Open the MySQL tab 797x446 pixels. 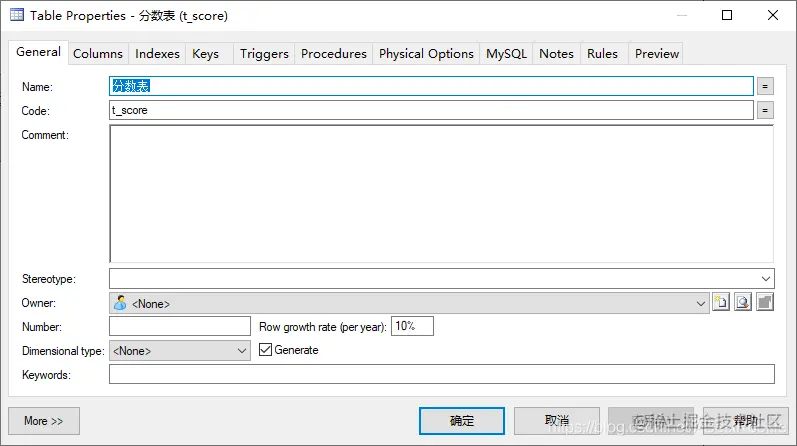click(x=506, y=54)
